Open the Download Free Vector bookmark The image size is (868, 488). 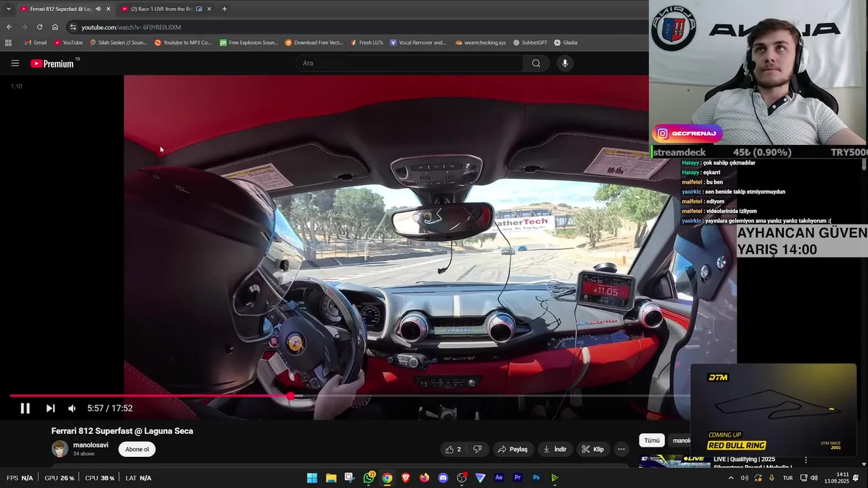[x=314, y=42]
